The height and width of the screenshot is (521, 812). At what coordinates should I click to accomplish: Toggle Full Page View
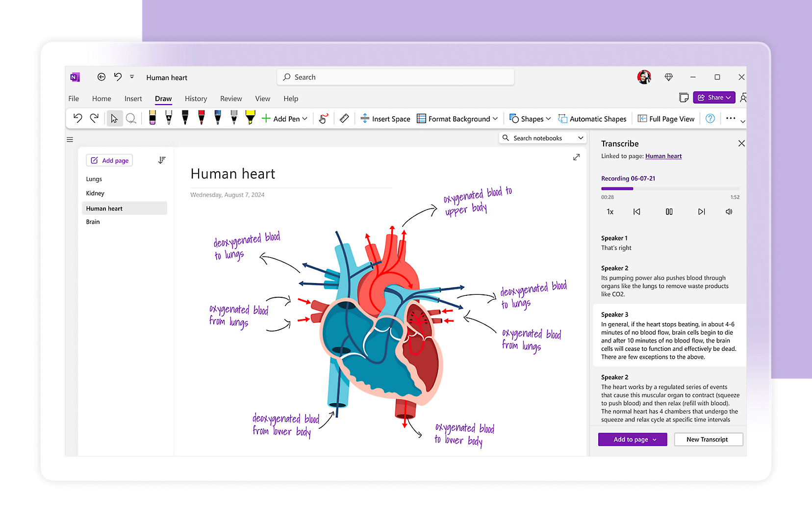[x=666, y=119]
